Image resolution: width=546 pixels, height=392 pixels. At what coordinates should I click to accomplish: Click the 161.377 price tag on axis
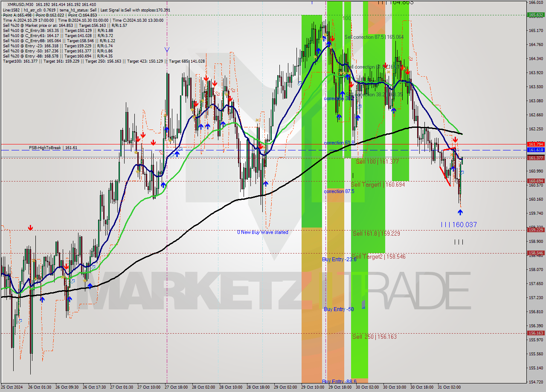(x=536, y=158)
